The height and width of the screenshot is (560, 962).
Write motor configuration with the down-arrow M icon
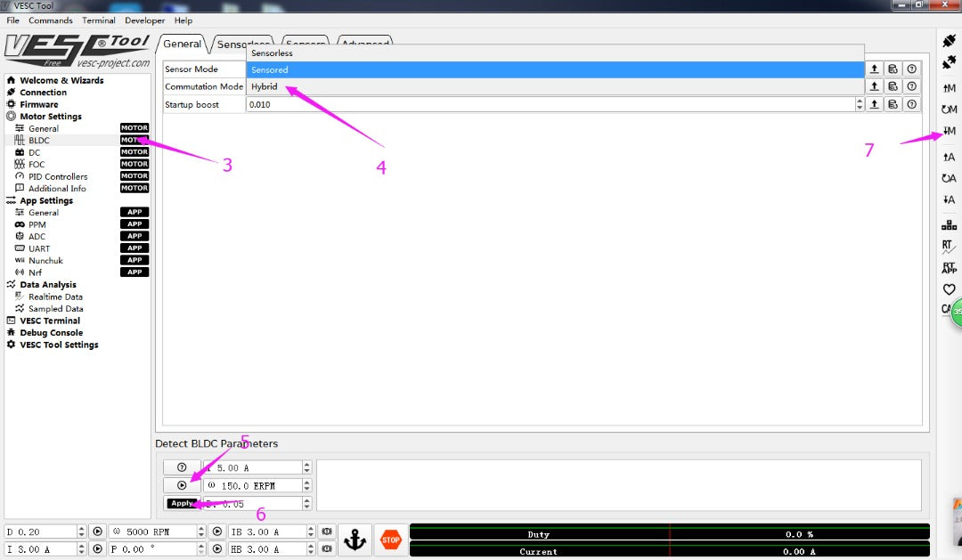[950, 131]
